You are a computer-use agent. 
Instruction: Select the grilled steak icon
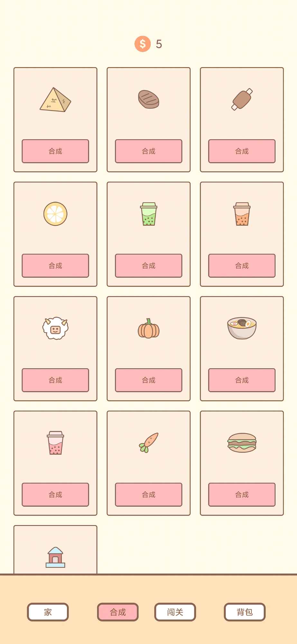(x=149, y=99)
